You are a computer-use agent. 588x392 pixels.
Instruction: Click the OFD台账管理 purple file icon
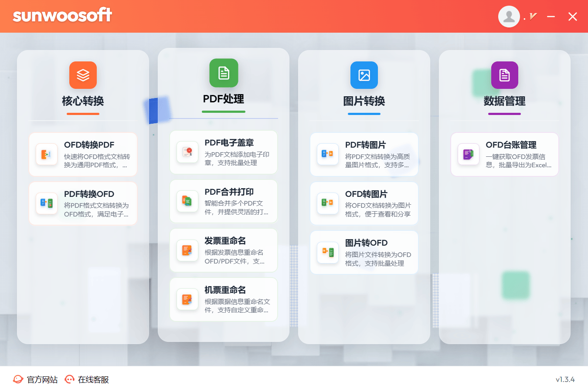(x=468, y=154)
